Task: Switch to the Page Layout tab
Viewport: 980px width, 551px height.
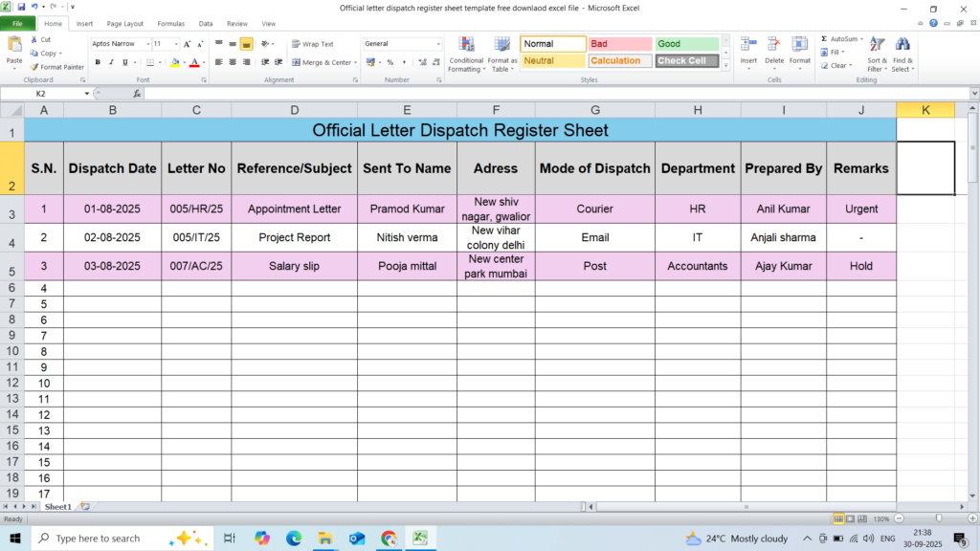Action: tap(125, 23)
